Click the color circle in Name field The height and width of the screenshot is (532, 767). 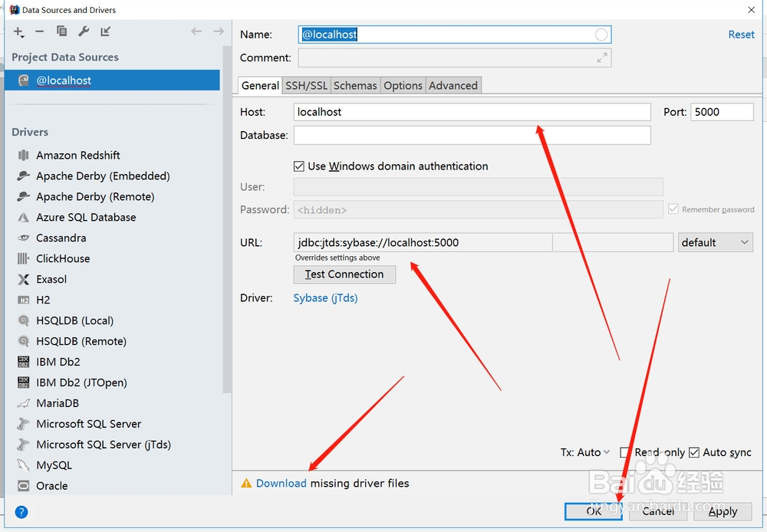click(x=601, y=34)
